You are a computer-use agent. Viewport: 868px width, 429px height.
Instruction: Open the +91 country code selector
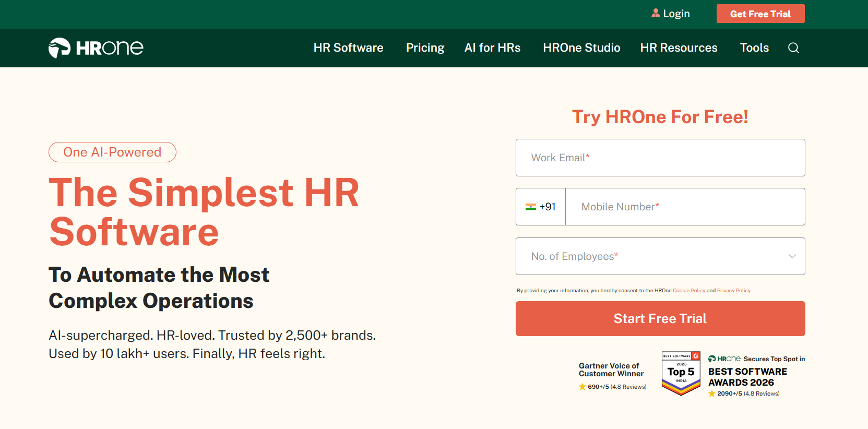(541, 207)
